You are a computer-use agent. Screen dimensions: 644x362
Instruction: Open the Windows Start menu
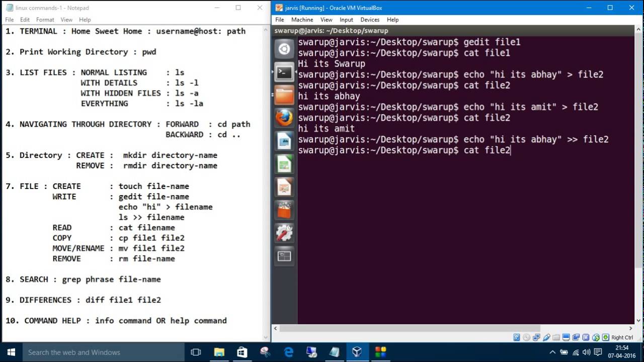point(11,352)
